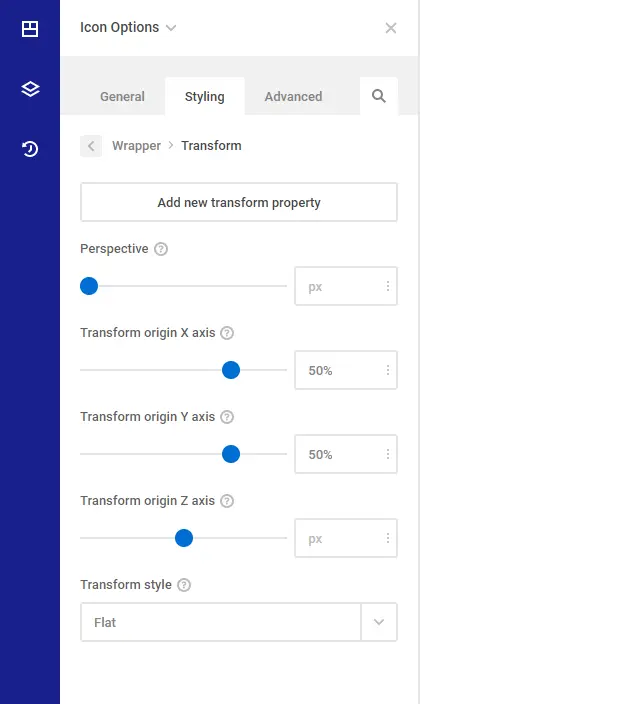Image resolution: width=627 pixels, height=704 pixels.
Task: Open Perspective field options menu dots
Action: [x=388, y=286]
